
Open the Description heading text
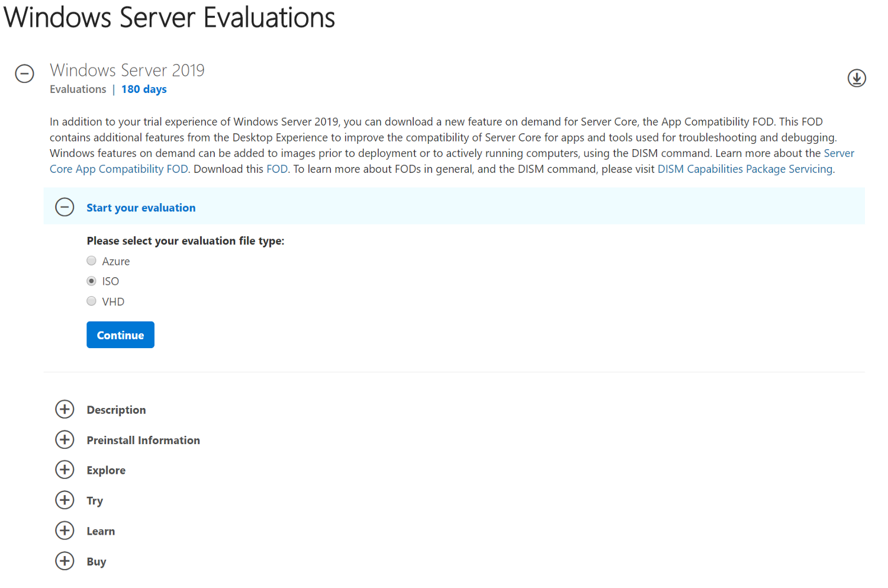point(116,410)
